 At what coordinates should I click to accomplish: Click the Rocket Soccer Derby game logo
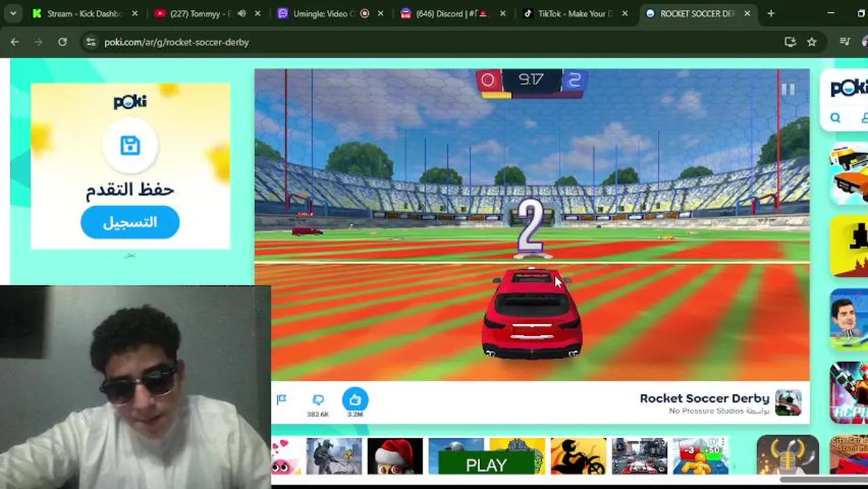[x=789, y=403]
